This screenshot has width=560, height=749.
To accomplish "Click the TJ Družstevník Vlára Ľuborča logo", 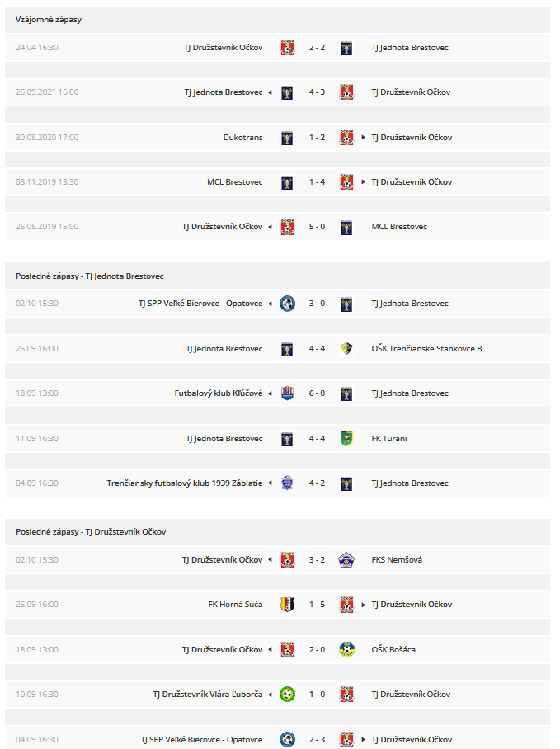I will coord(287,694).
